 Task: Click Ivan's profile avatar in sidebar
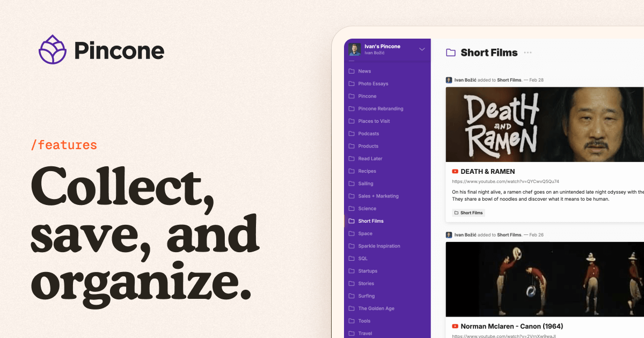(355, 49)
